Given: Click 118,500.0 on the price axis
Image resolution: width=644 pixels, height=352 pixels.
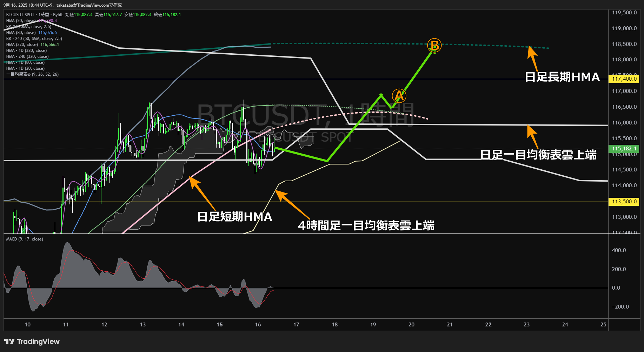Looking at the screenshot, I should point(624,44).
